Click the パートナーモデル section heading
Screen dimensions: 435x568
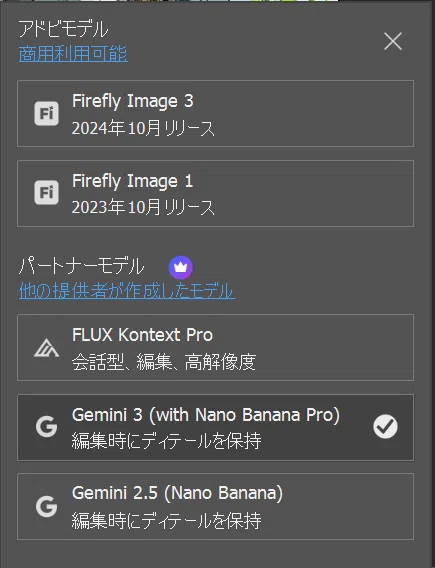[81, 266]
